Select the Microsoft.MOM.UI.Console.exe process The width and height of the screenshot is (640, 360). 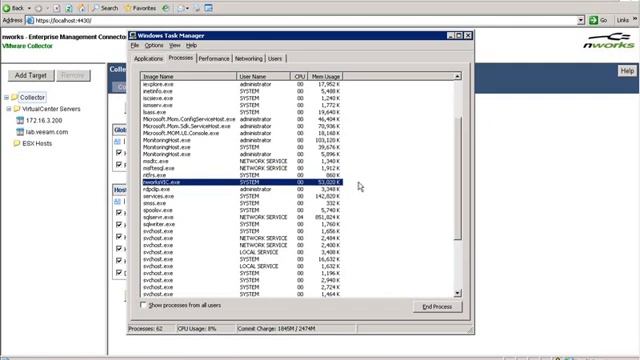click(x=242, y=133)
